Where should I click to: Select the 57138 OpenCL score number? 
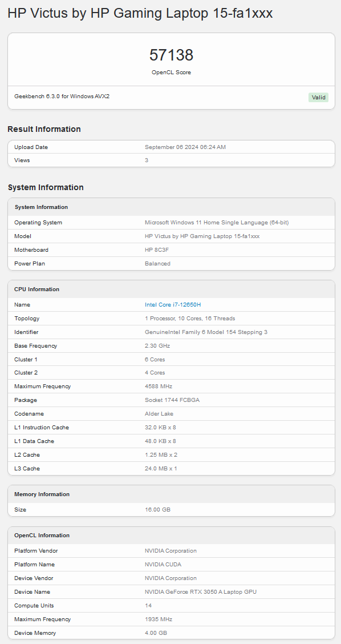point(171,55)
